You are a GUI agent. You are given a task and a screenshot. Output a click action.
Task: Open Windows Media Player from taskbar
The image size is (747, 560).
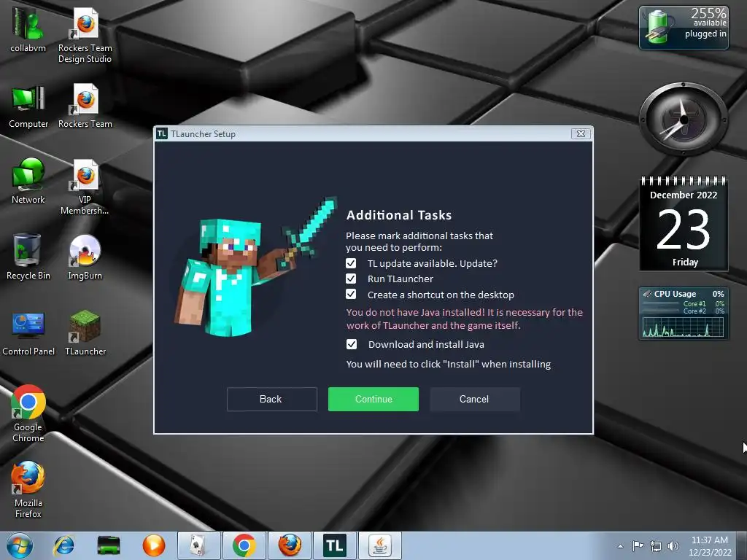pyautogui.click(x=153, y=545)
